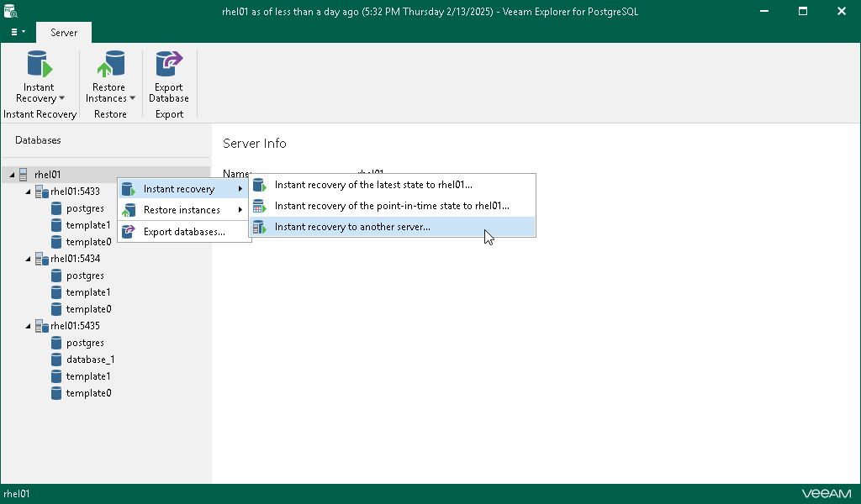Viewport: 861px width, 504px height.
Task: Maximize the Veeam Explorer window
Action: (x=803, y=11)
